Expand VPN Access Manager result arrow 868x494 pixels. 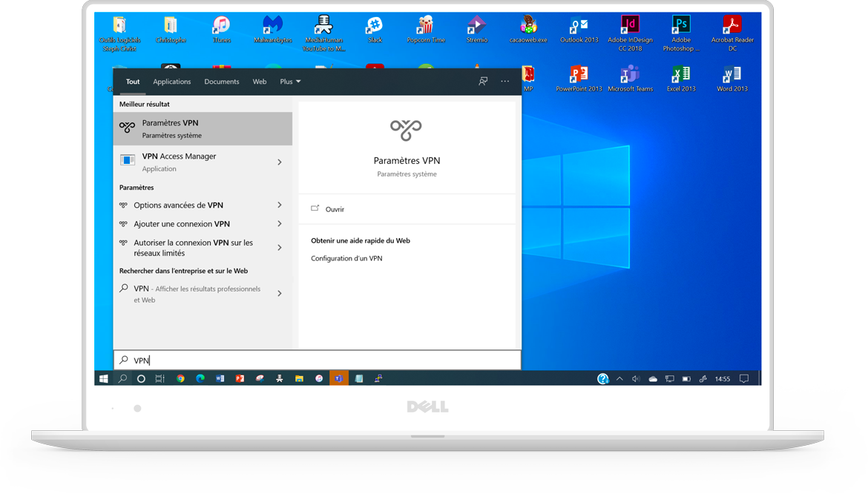(280, 162)
